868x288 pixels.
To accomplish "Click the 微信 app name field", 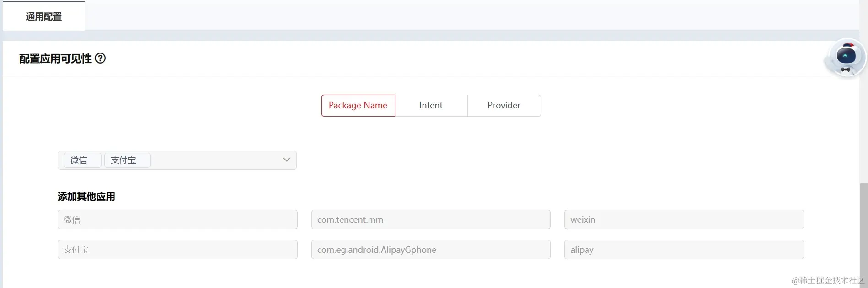I will [x=177, y=220].
